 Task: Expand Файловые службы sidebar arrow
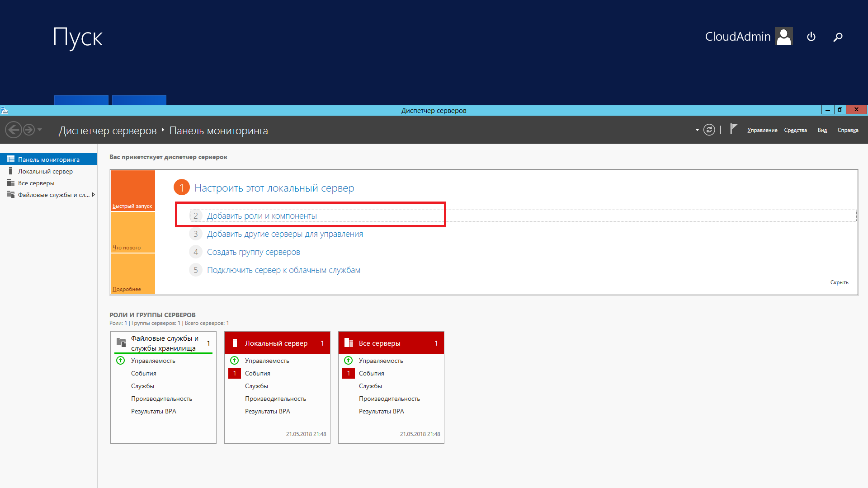click(94, 195)
